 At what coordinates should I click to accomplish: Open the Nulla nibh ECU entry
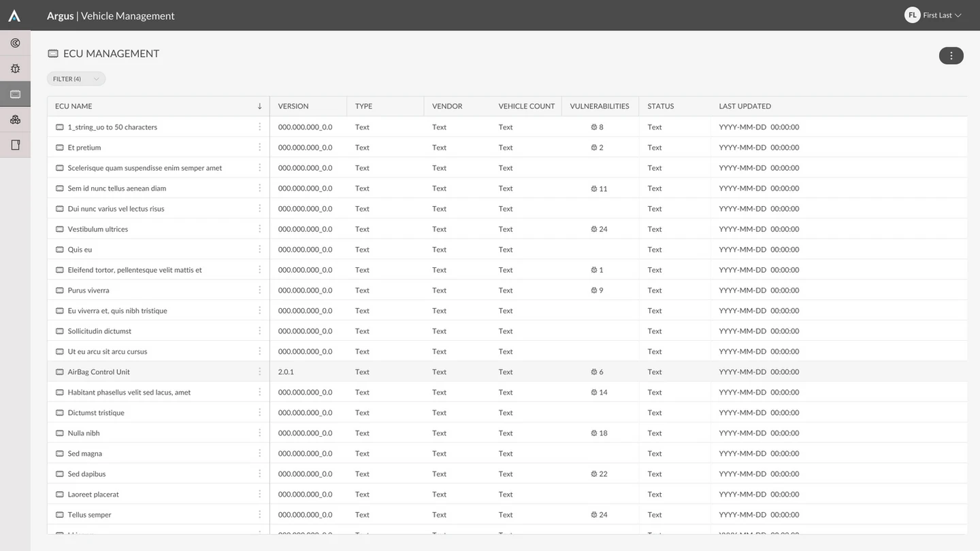click(x=84, y=433)
